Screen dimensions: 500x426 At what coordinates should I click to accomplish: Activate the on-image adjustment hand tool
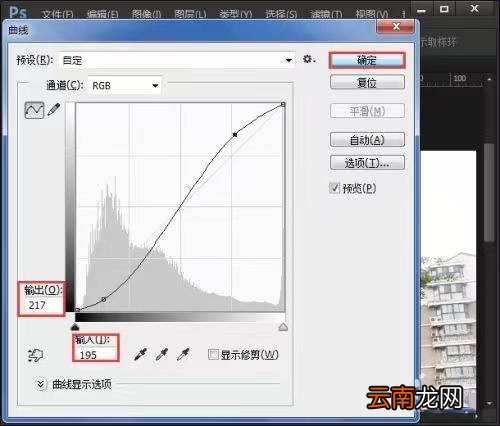tap(35, 355)
